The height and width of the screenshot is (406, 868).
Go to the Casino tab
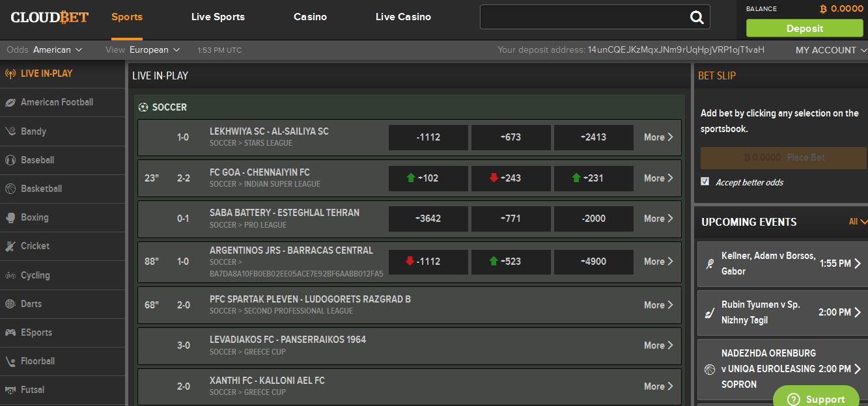pos(310,17)
